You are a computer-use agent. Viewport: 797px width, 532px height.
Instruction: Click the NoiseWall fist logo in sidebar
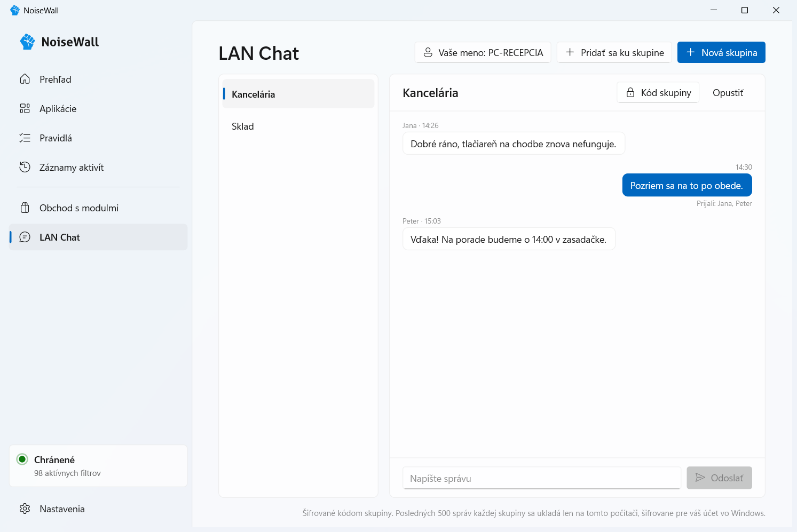click(x=28, y=42)
